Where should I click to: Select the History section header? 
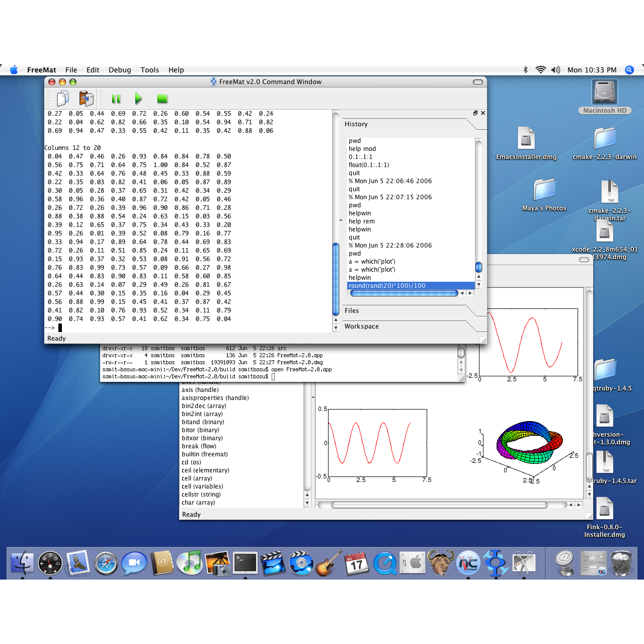click(x=356, y=124)
